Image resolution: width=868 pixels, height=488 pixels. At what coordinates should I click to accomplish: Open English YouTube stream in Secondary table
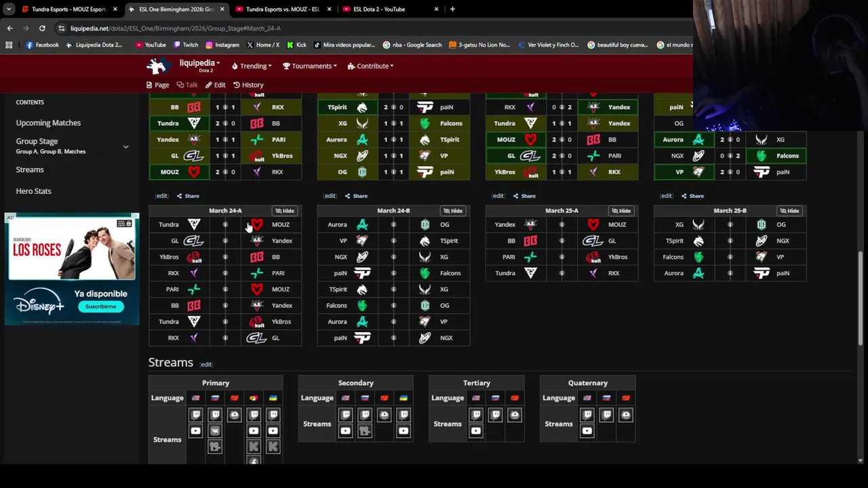click(346, 430)
